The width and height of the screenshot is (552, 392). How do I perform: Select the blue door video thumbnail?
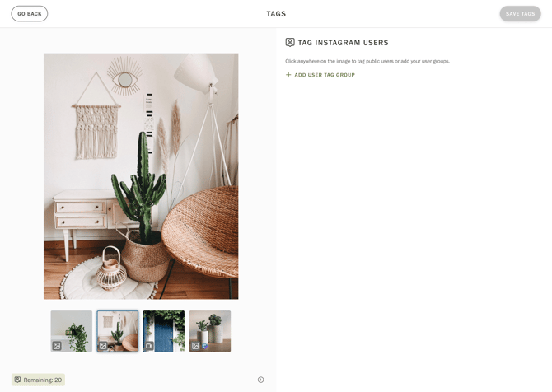[x=164, y=331]
